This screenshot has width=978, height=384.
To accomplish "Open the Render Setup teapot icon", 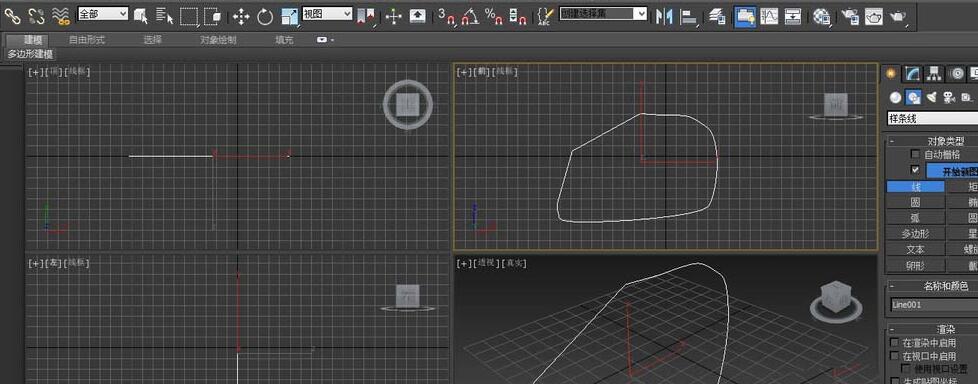I will 850,16.
